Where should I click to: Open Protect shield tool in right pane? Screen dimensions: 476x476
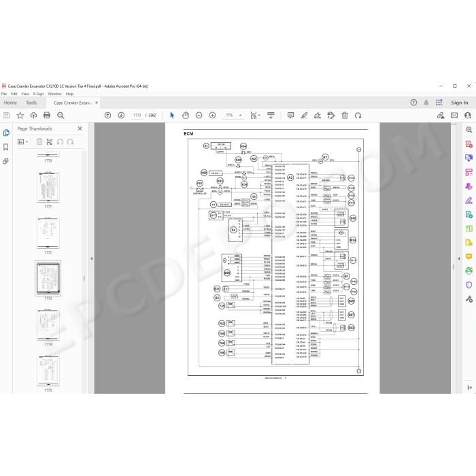click(469, 285)
